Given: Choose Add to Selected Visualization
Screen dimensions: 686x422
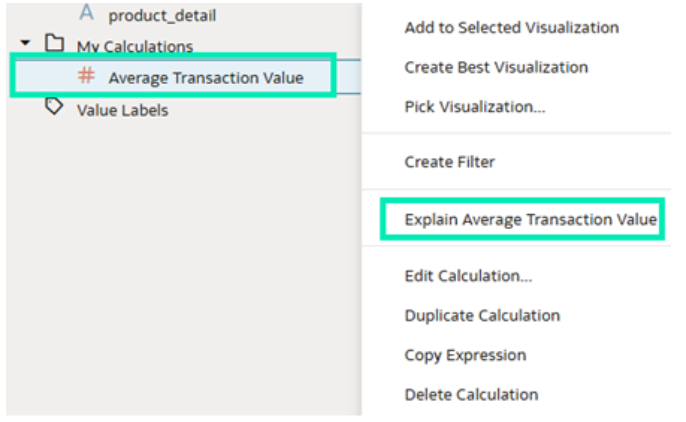Looking at the screenshot, I should (512, 28).
